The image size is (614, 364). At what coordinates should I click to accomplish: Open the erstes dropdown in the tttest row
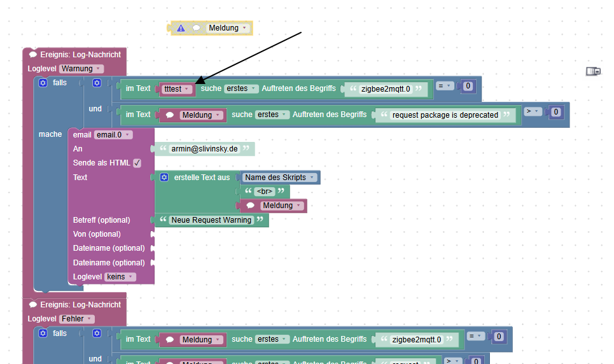241,88
